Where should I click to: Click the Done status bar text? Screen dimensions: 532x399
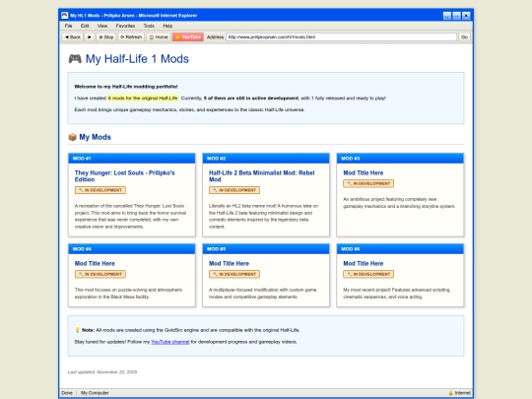tap(67, 393)
